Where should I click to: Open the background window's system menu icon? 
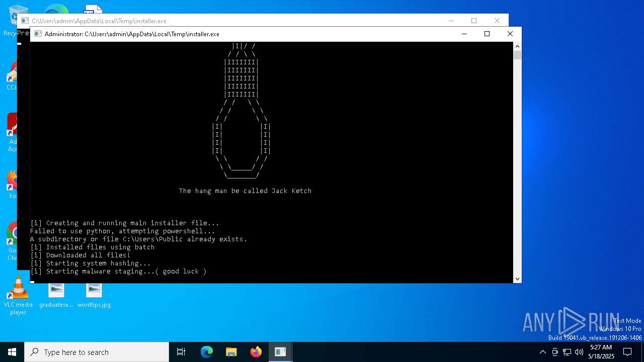25,21
